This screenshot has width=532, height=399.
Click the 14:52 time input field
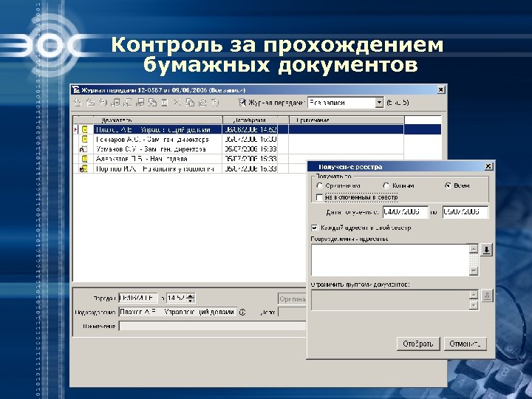(177, 299)
